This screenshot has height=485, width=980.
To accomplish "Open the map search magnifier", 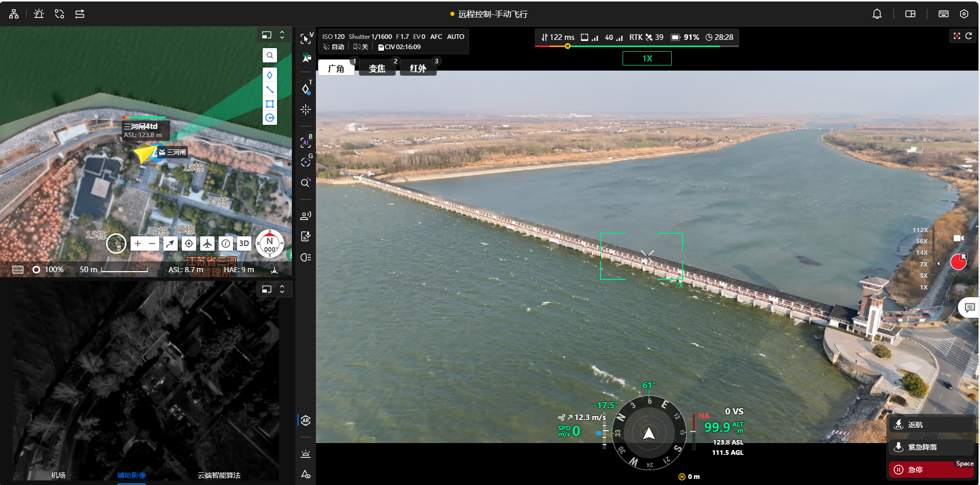I will coord(270,55).
